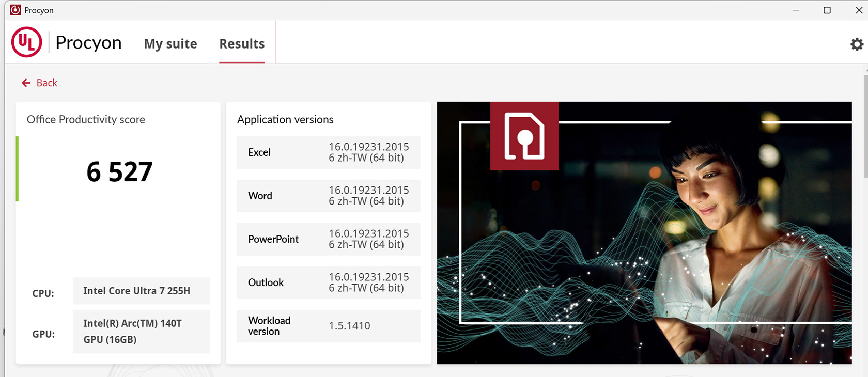The image size is (868, 377).
Task: Select the Word version row
Action: (328, 196)
